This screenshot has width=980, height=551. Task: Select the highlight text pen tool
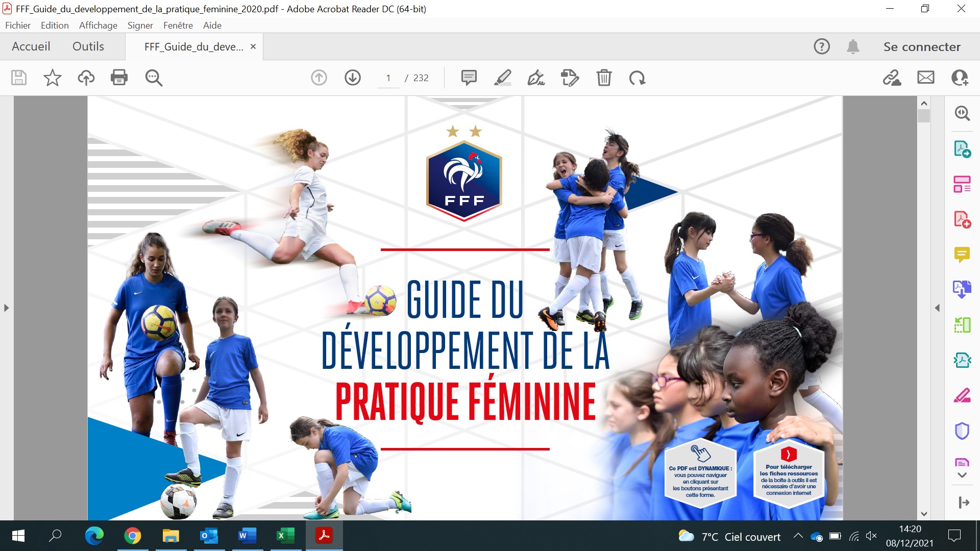point(502,78)
